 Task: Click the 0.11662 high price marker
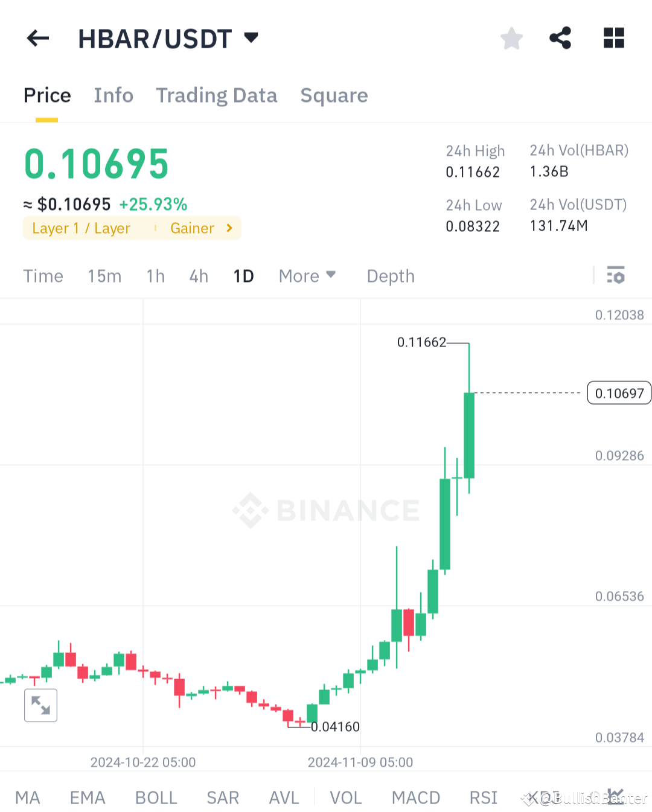(x=422, y=342)
